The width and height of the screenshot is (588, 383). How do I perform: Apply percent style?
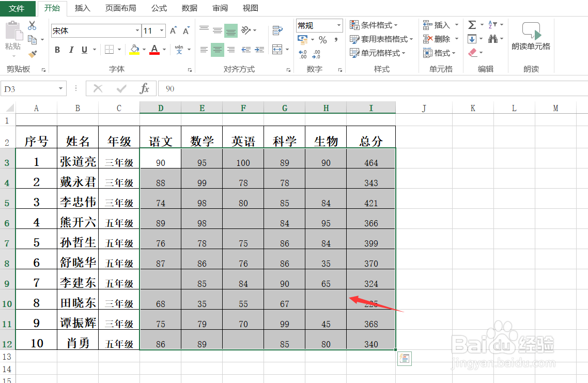322,40
